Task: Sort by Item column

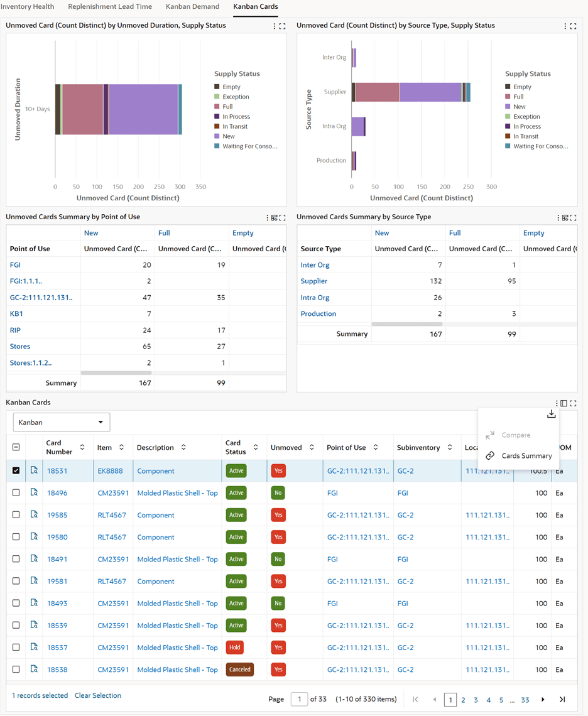Action: 121,447
